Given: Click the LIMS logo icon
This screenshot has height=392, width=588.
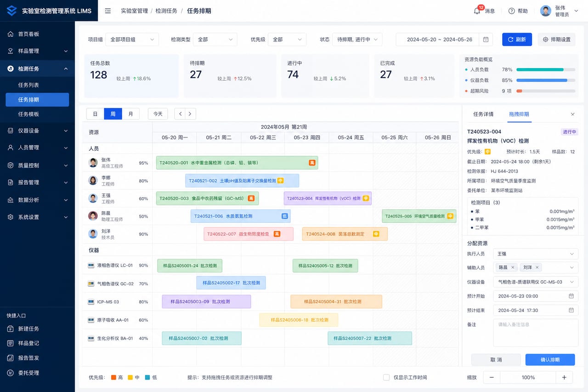Looking at the screenshot, I should [11, 11].
